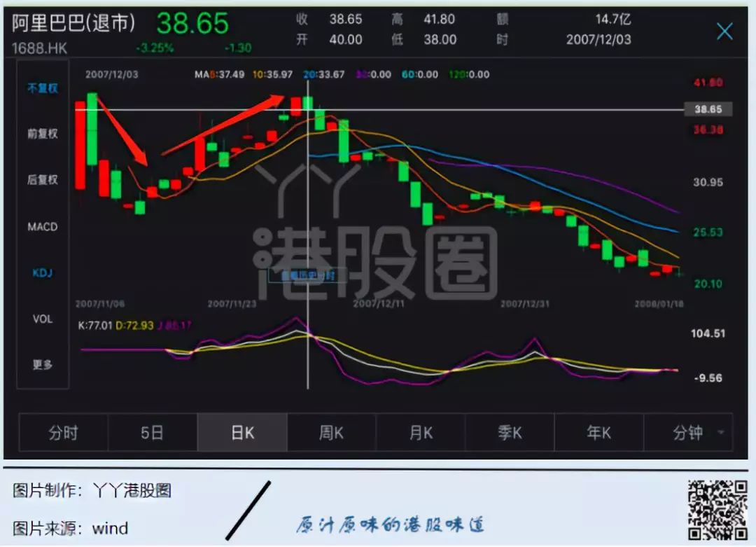Click the 图片来源: wind caption
This screenshot has height=547, width=756.
click(x=71, y=529)
